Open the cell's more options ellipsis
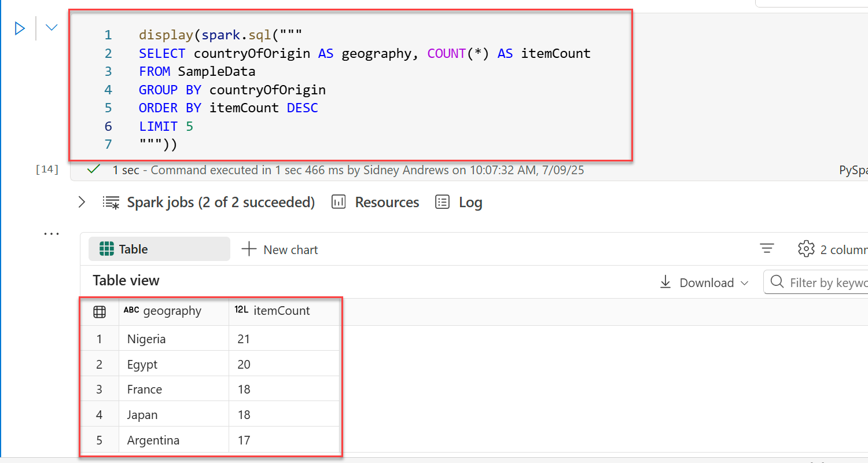868x463 pixels. 52,234
